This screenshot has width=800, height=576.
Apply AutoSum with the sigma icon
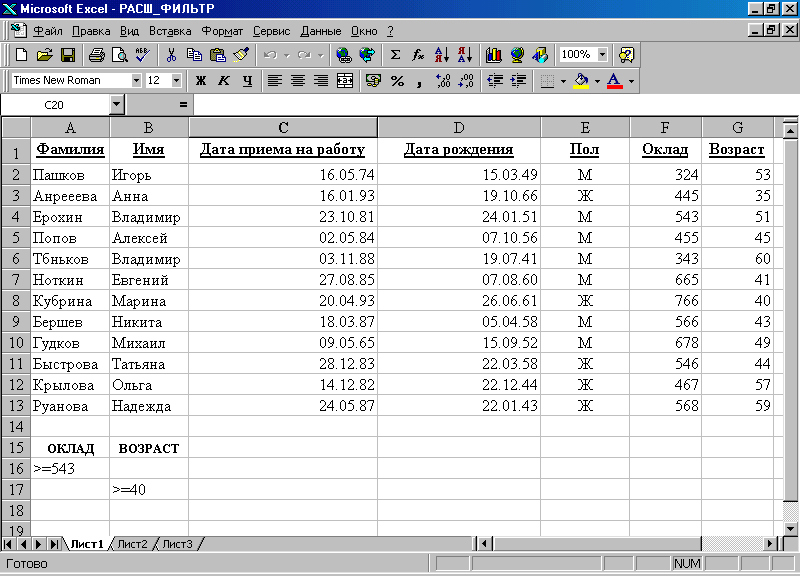coord(395,55)
